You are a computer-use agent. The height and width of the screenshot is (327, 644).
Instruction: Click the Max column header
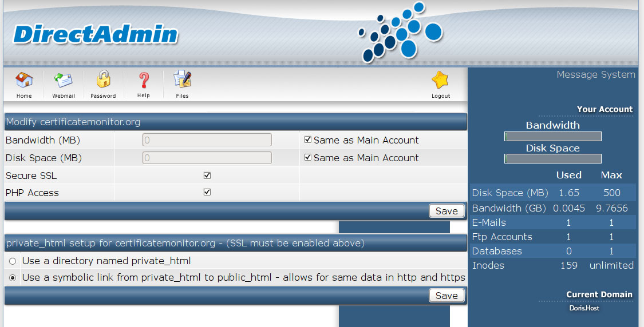(611, 175)
